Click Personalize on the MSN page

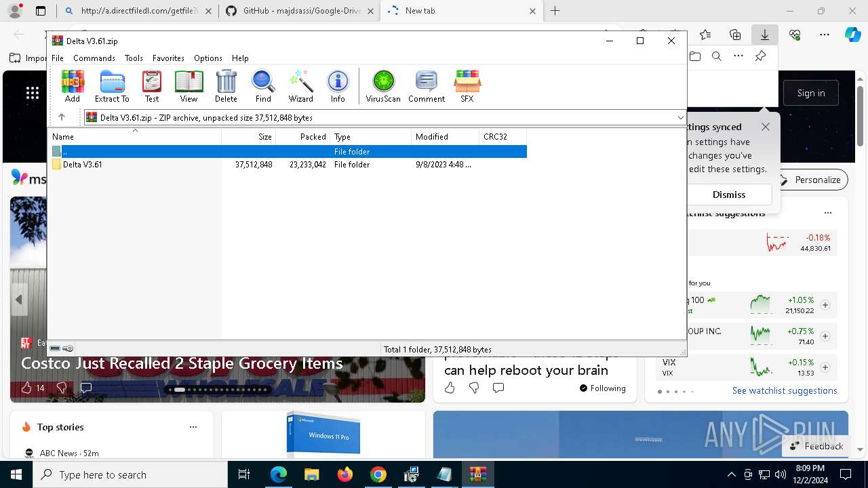click(x=810, y=180)
